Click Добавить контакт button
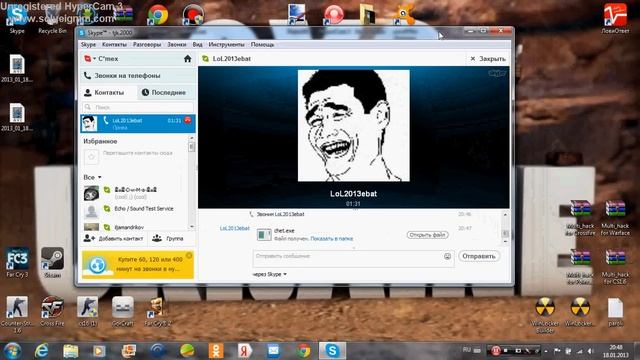Screen dimensions: 640x360 [113, 238]
